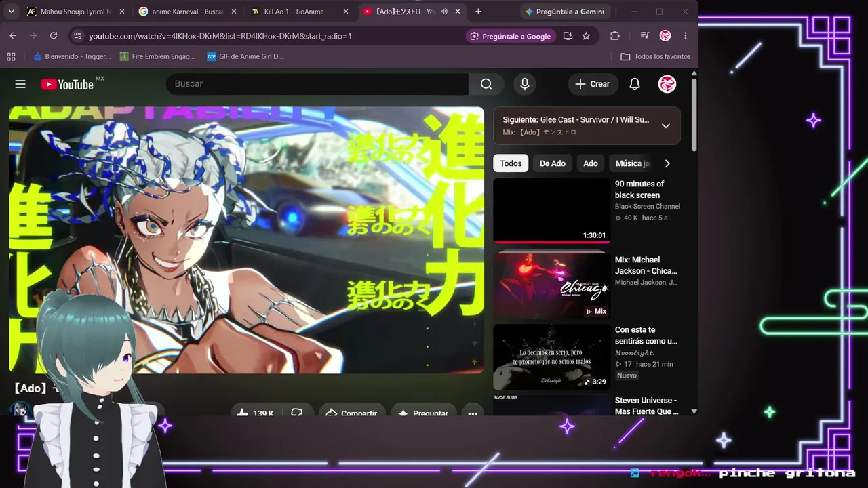Open the Con esta te sentirás thumbnail
The width and height of the screenshot is (868, 488).
(551, 357)
